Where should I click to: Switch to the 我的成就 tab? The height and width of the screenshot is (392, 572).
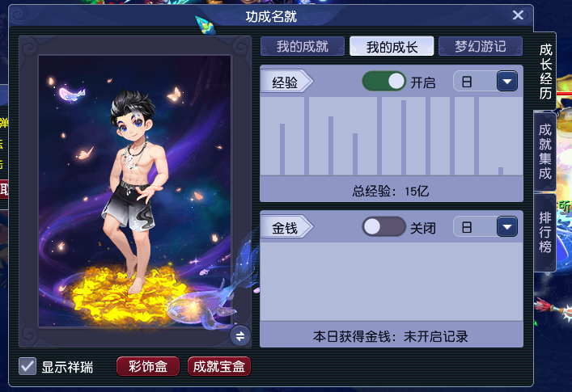coord(303,46)
